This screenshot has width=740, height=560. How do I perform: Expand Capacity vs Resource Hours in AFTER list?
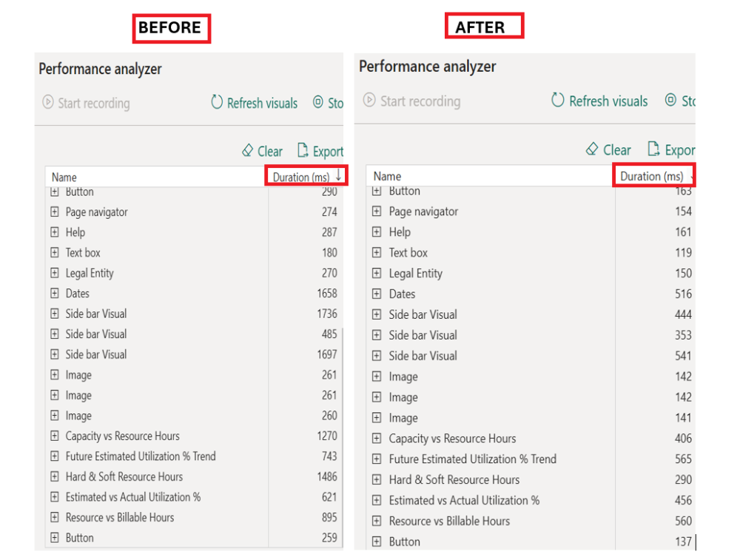pyautogui.click(x=377, y=439)
